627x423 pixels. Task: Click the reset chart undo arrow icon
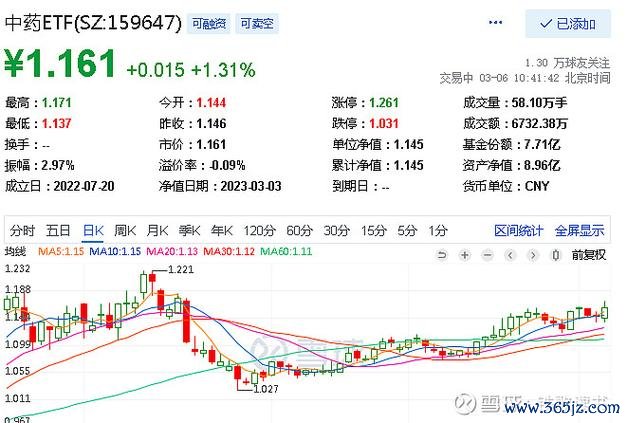pyautogui.click(x=442, y=255)
